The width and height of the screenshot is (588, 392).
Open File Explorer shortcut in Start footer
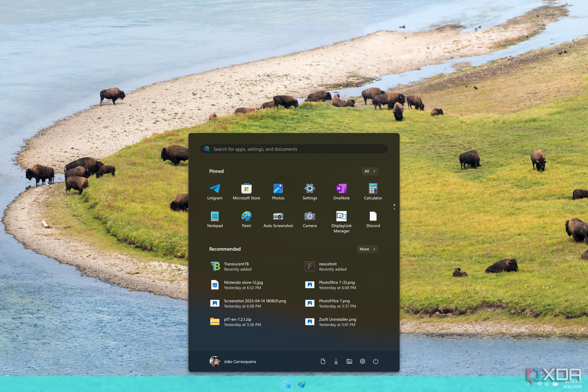[x=349, y=361]
